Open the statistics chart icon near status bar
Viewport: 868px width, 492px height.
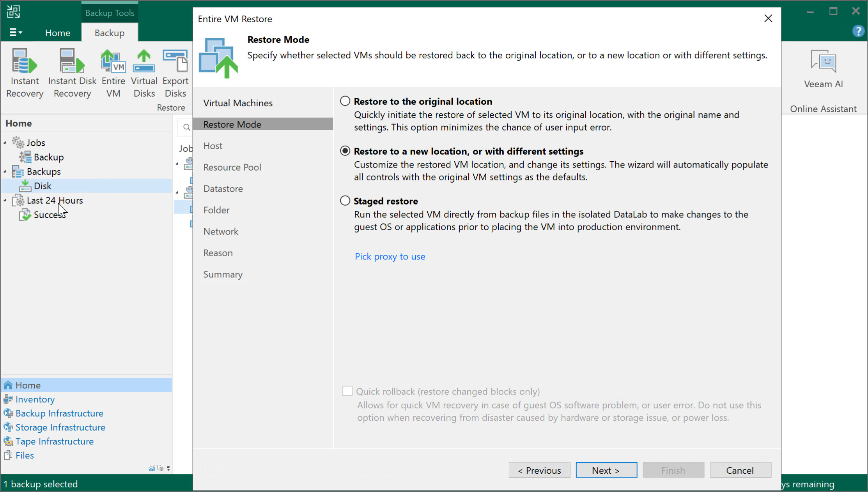(152, 467)
